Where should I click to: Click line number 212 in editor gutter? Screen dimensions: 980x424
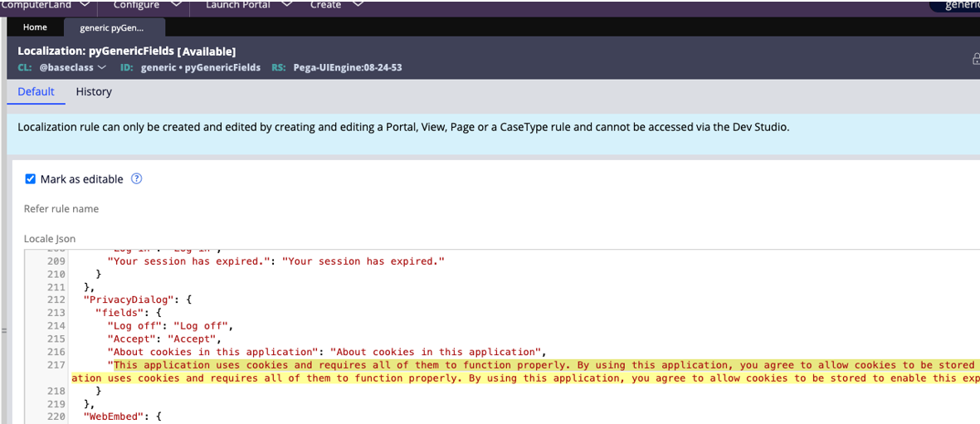(56, 300)
